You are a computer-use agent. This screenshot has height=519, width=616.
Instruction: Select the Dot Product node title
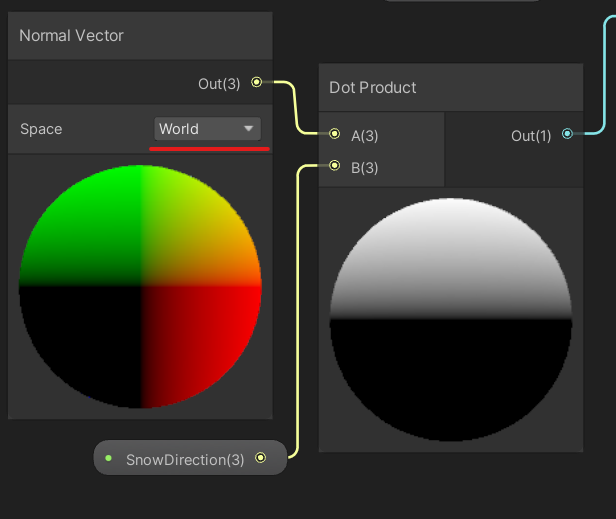(x=372, y=88)
